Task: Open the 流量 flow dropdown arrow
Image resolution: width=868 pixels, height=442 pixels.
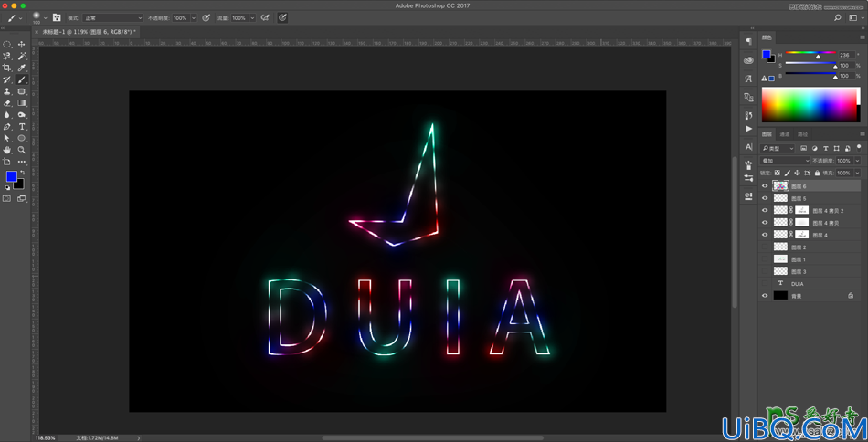Action: click(252, 17)
